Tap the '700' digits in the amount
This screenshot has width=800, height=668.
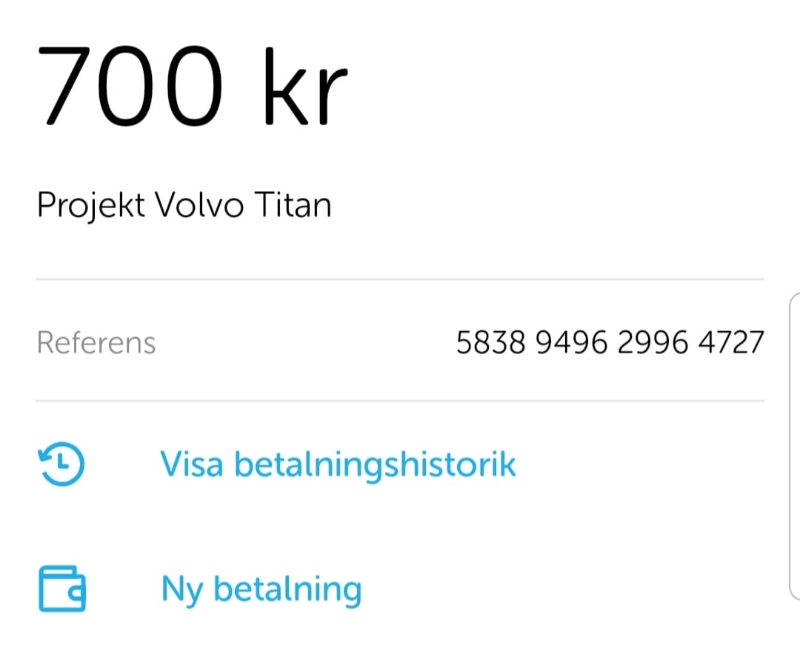[130, 85]
